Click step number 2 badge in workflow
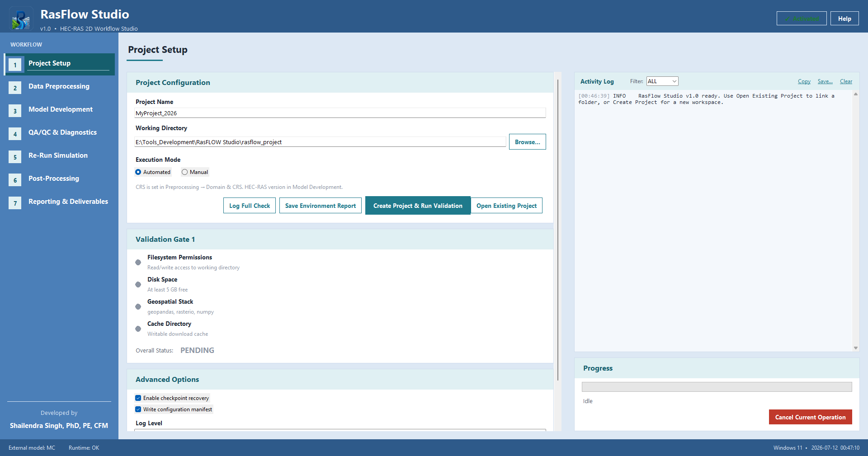Screen dimensions: 868x456 [15, 88]
